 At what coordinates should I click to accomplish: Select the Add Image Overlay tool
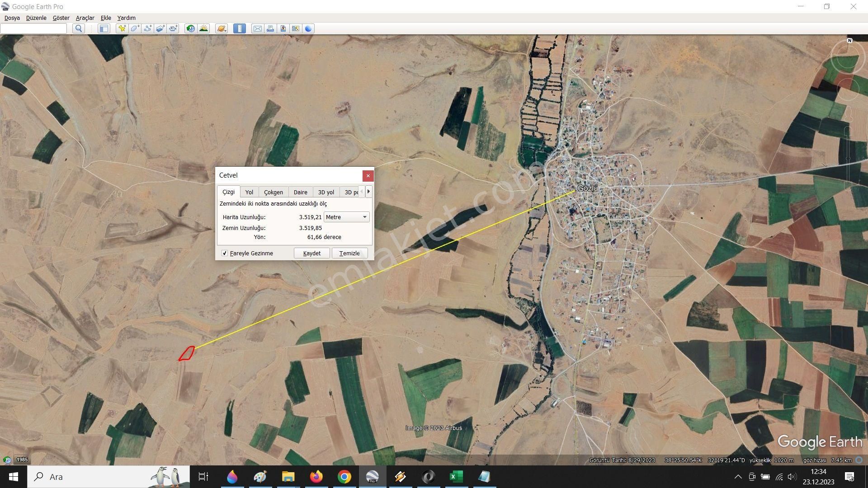tap(160, 28)
